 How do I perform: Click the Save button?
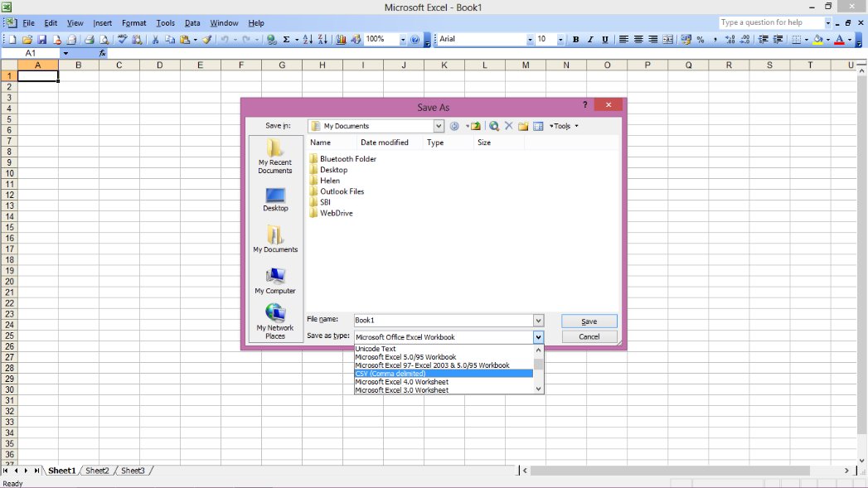[589, 321]
